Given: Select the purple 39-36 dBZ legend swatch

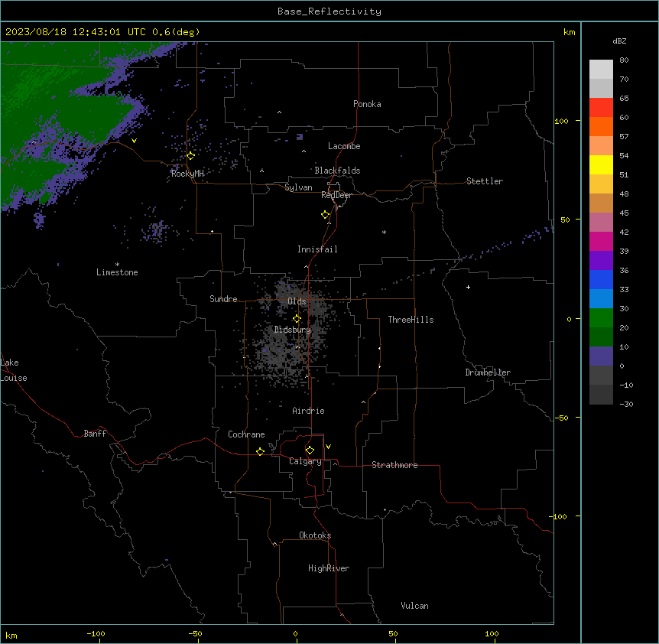Looking at the screenshot, I should [x=601, y=260].
